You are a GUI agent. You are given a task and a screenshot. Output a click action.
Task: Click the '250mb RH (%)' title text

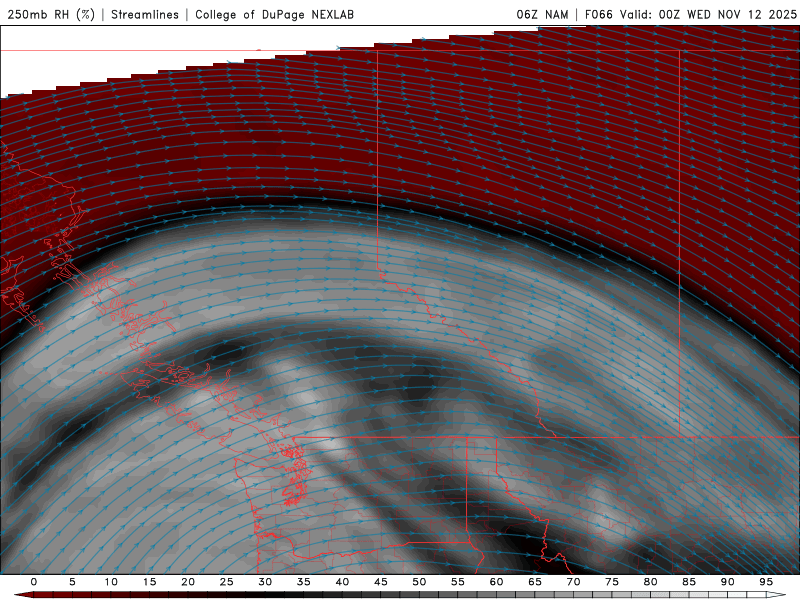52,14
